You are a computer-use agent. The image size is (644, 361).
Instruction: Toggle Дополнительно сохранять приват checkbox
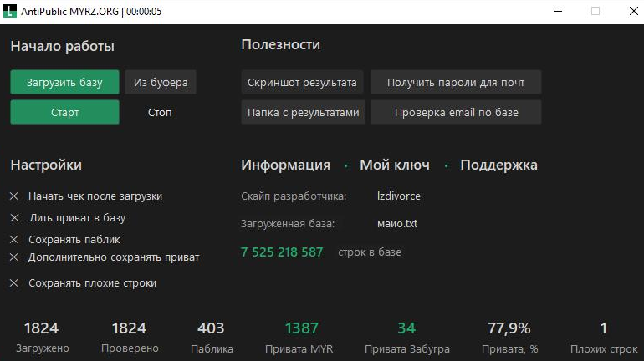click(x=14, y=257)
